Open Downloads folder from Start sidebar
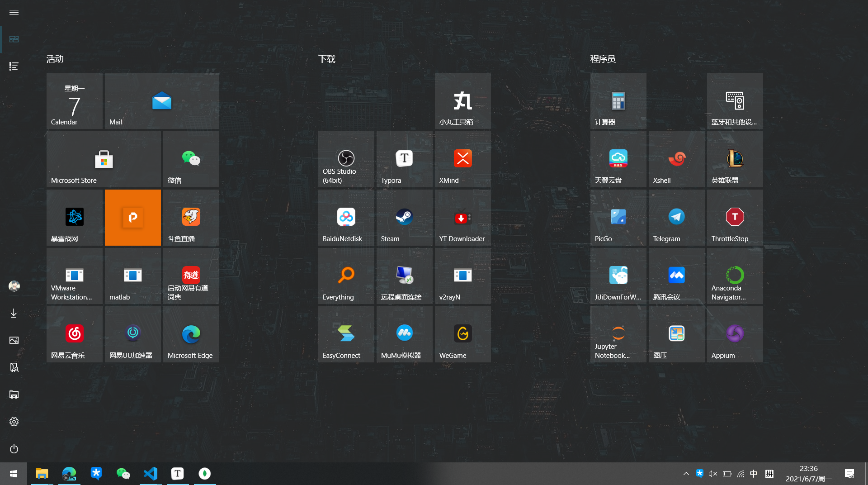Viewport: 868px width, 485px height. click(14, 313)
